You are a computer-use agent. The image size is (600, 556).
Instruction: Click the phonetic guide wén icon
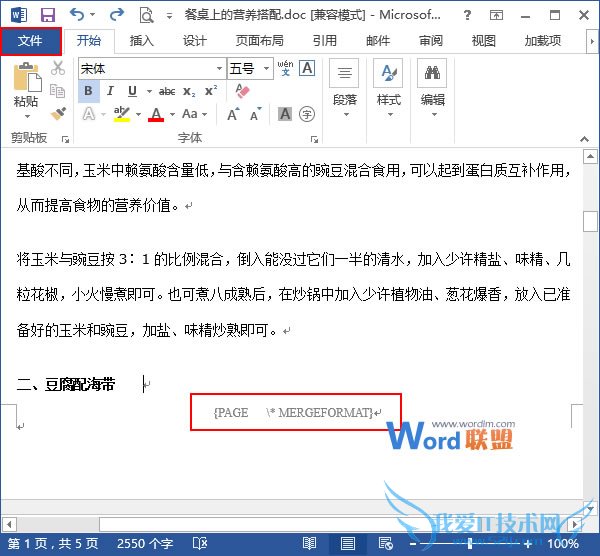[x=285, y=68]
